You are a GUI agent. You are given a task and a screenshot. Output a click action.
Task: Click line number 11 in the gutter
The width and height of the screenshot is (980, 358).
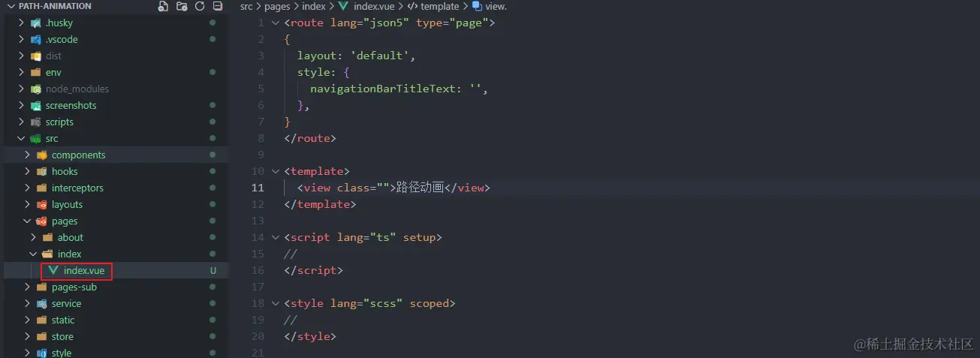[258, 188]
